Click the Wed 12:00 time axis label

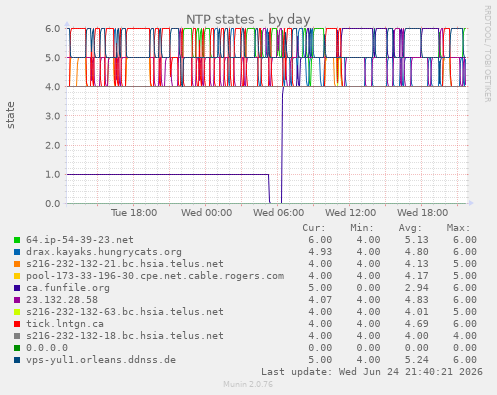[x=351, y=213]
